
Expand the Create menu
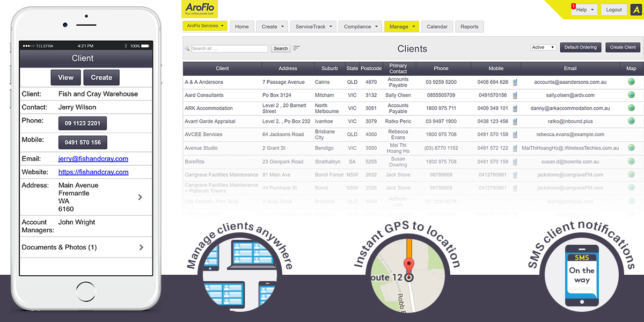272,26
